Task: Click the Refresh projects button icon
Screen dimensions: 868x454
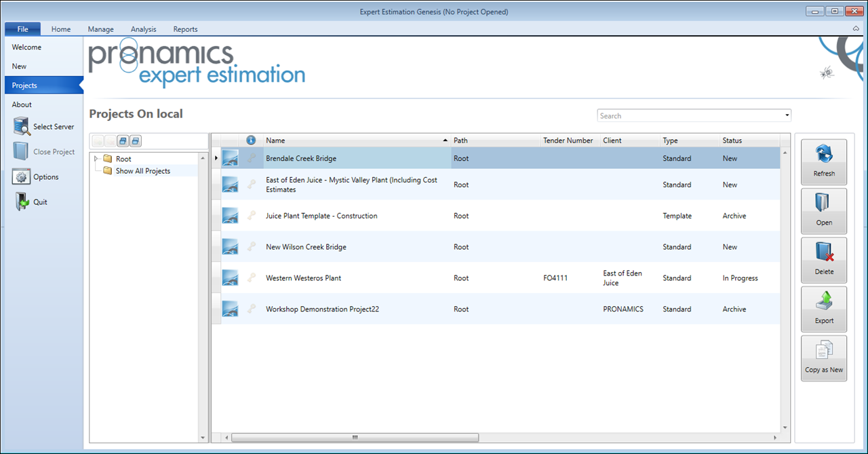Action: click(x=824, y=155)
